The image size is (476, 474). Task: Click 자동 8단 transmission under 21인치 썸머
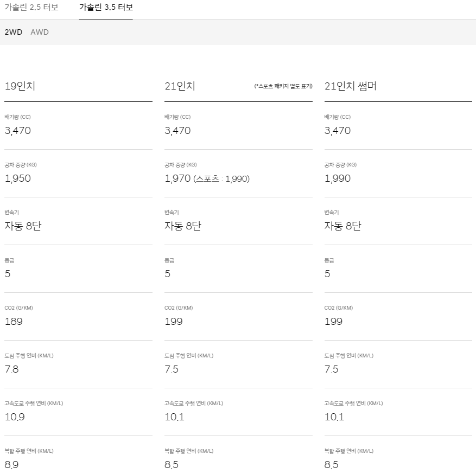click(x=342, y=226)
